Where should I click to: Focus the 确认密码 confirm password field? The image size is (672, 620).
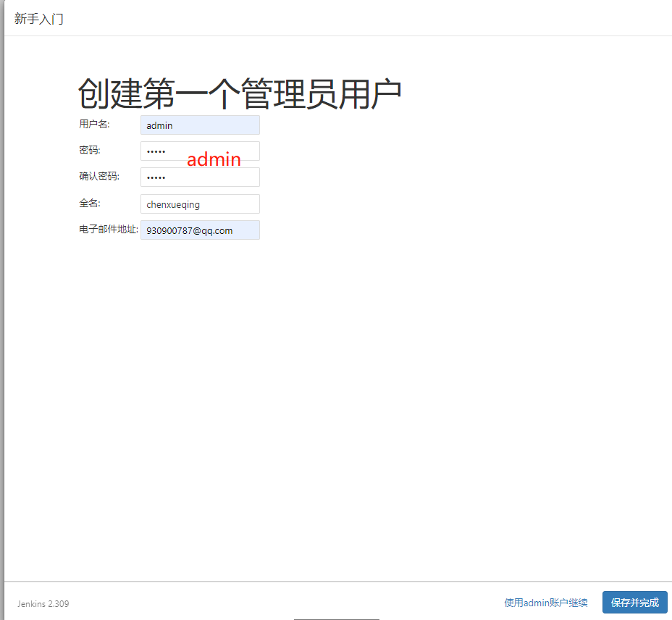pos(200,177)
